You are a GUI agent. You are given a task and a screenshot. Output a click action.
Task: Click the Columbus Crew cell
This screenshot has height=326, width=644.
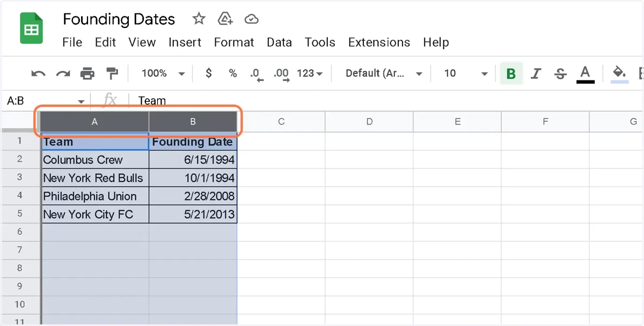[95, 160]
